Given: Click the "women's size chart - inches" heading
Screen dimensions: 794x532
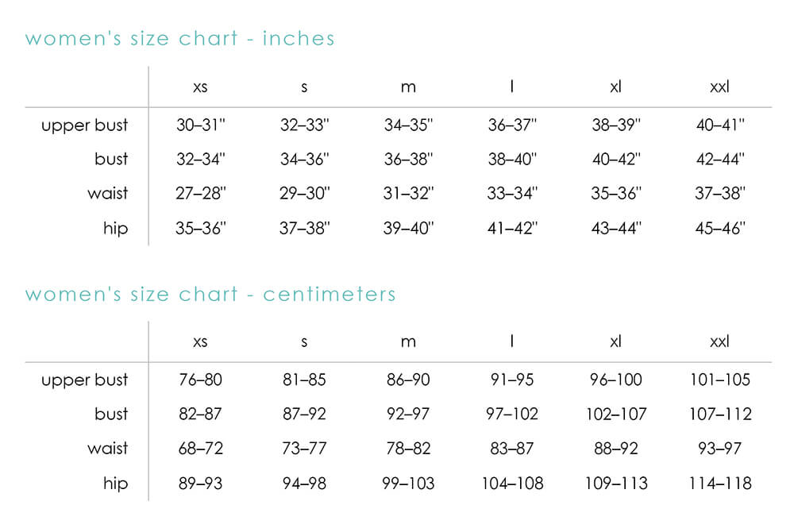Looking at the screenshot, I should pos(179,38).
